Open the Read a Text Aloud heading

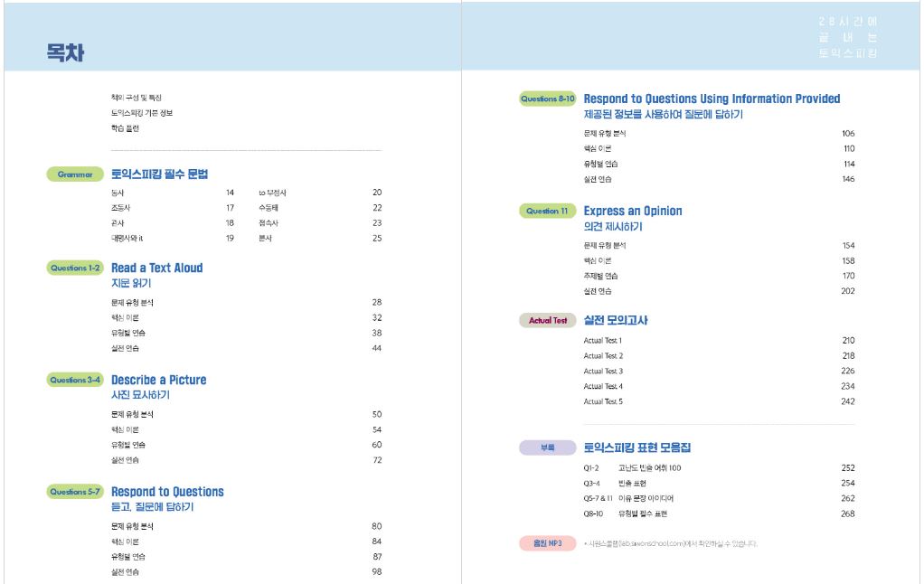(156, 268)
